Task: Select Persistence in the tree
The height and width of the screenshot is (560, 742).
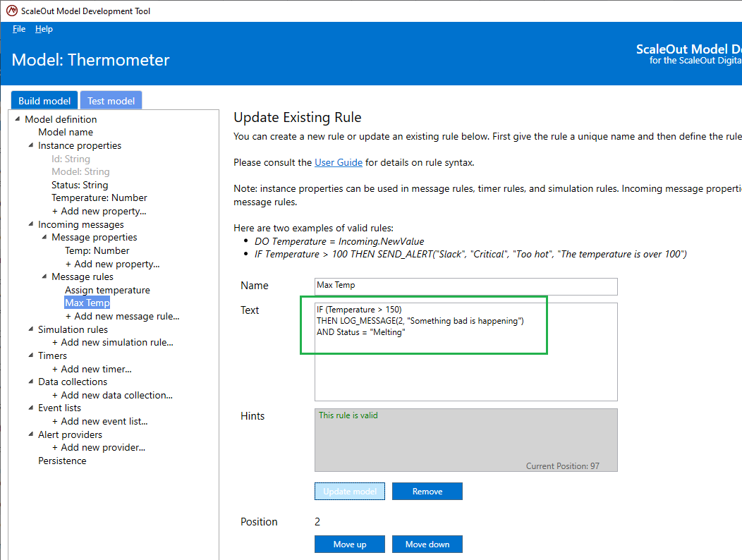Action: [x=62, y=461]
